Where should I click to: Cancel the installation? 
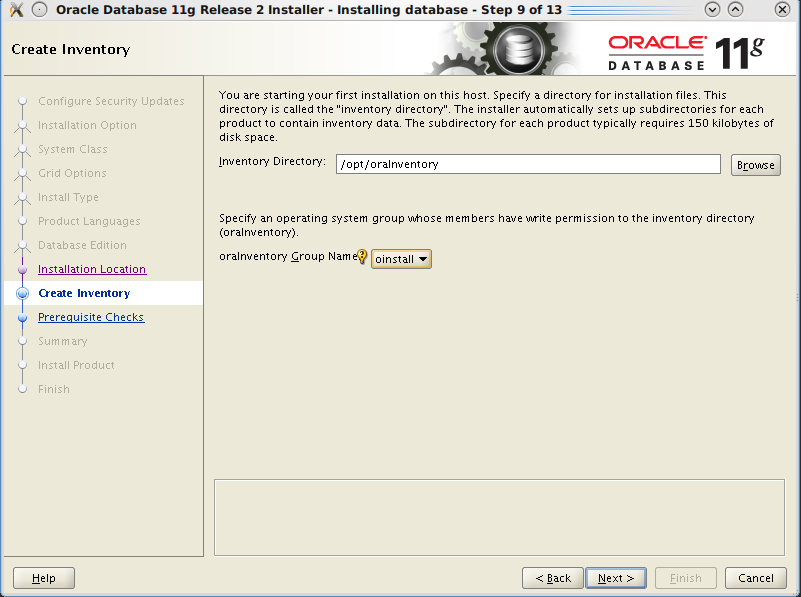click(756, 578)
